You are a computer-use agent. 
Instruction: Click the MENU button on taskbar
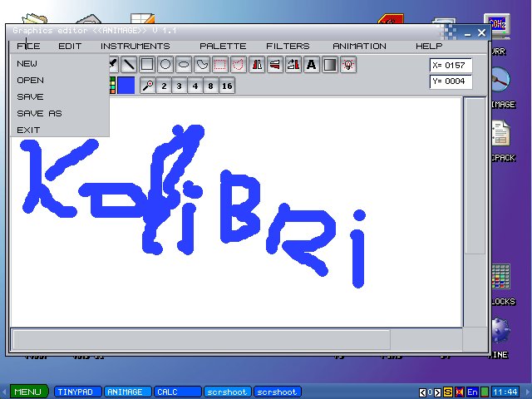tap(27, 392)
